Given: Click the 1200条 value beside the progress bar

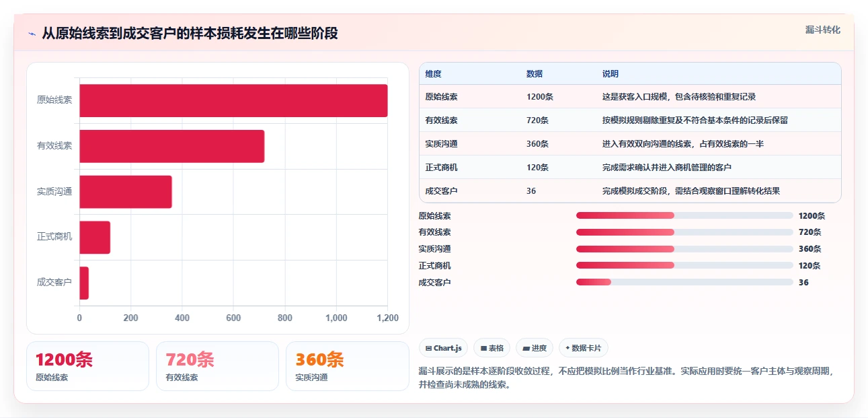Looking at the screenshot, I should [x=812, y=216].
